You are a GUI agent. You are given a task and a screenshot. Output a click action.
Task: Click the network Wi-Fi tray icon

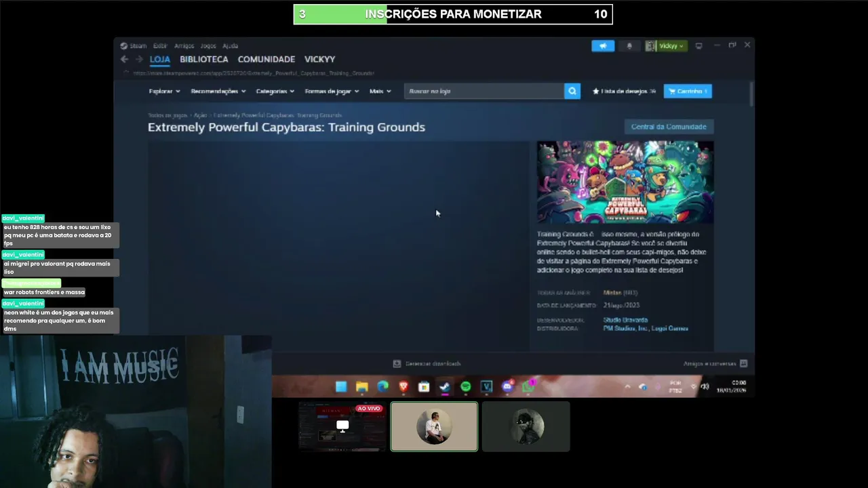[693, 387]
